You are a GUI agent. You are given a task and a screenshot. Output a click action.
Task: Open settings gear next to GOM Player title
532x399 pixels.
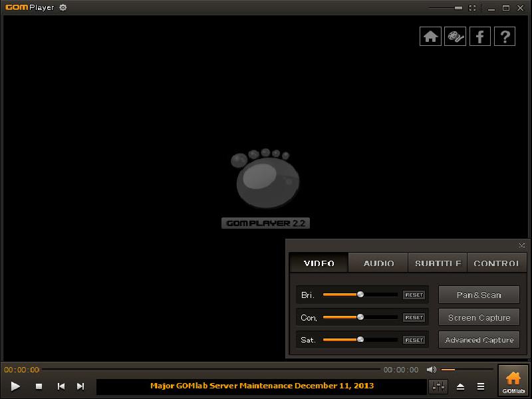pyautogui.click(x=63, y=7)
